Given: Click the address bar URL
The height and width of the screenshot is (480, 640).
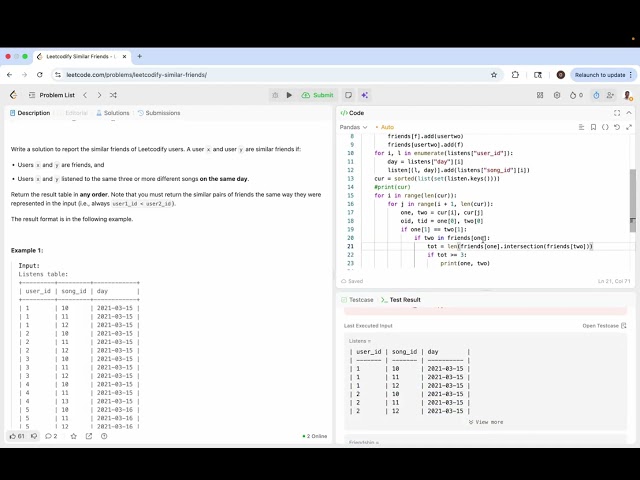Looking at the screenshot, I should [136, 75].
